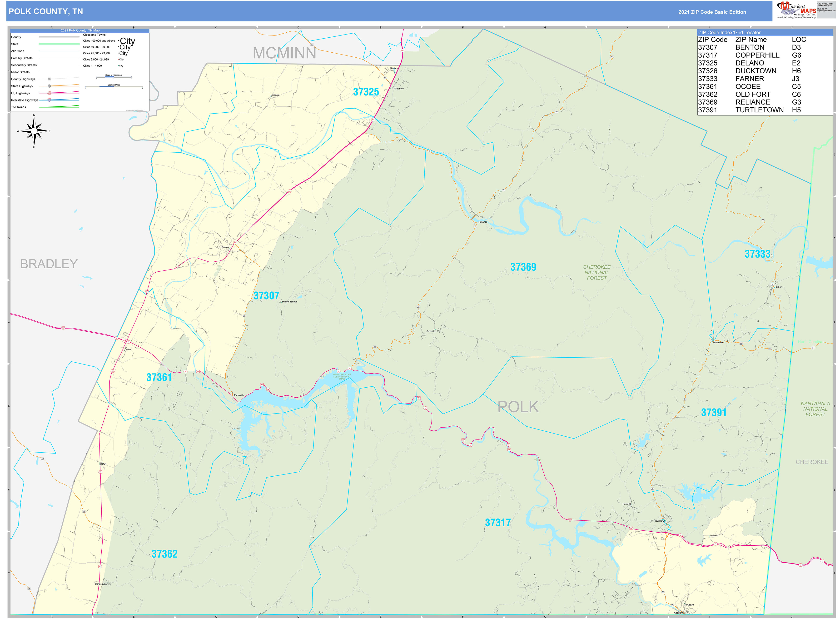Click the Parksville town label
The width and height of the screenshot is (840, 619).
point(239,395)
